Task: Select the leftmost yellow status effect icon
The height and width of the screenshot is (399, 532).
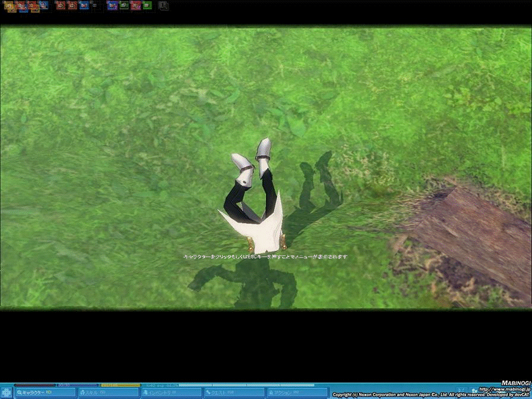Action: tap(9, 6)
